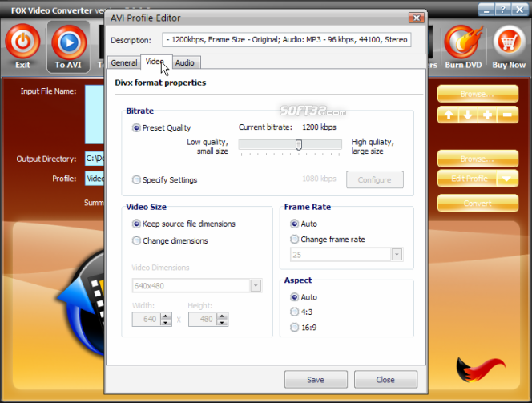Click in the Description text field
Screen dimensions: 532x403
click(x=287, y=40)
